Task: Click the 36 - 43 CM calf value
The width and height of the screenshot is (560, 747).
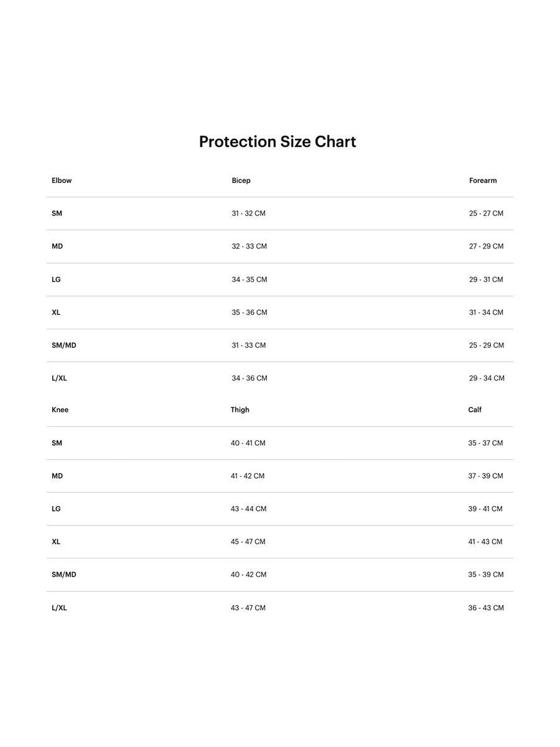Action: pyautogui.click(x=486, y=608)
